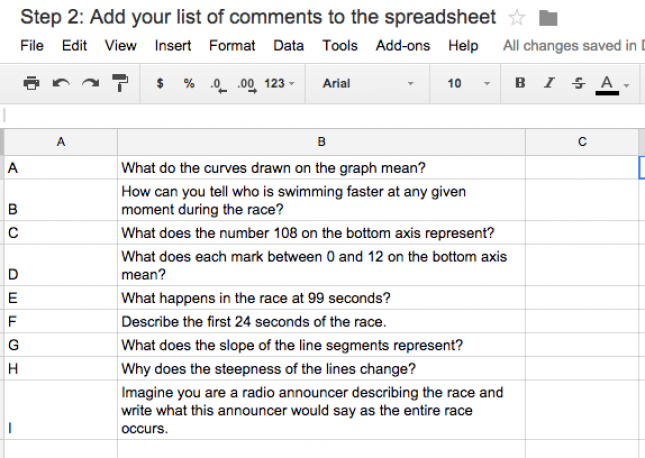The width and height of the screenshot is (645, 458).
Task: Select the paint format tool
Action: [119, 84]
